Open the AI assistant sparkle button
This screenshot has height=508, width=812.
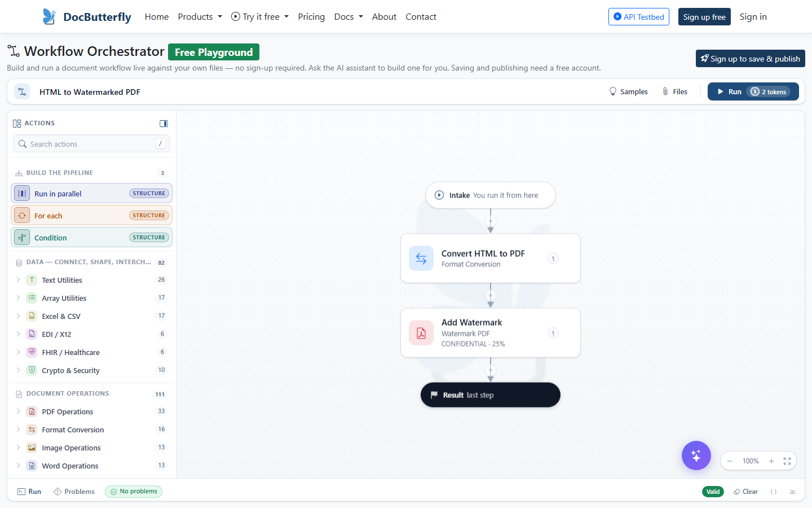point(696,456)
